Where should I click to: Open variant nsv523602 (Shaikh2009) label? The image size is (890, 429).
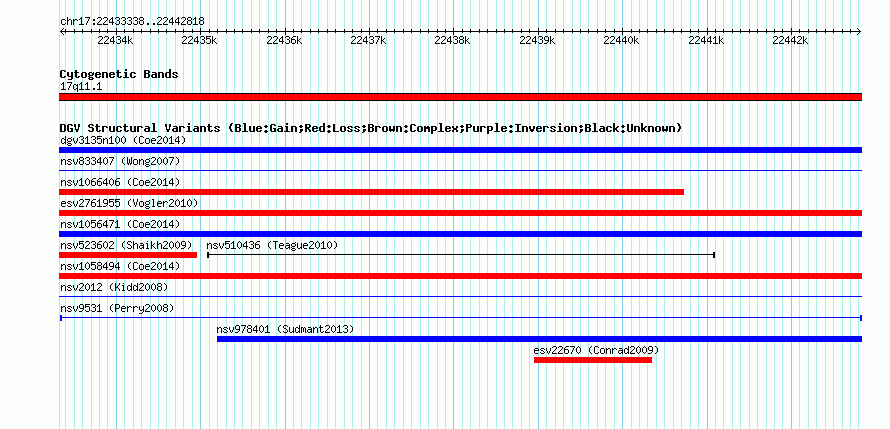(126, 245)
